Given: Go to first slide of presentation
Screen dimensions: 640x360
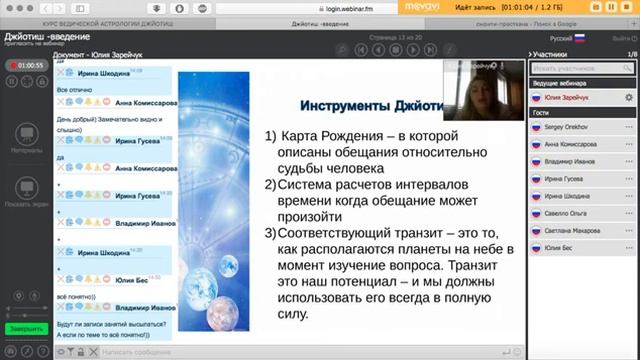Looking at the screenshot, I should [x=361, y=50].
